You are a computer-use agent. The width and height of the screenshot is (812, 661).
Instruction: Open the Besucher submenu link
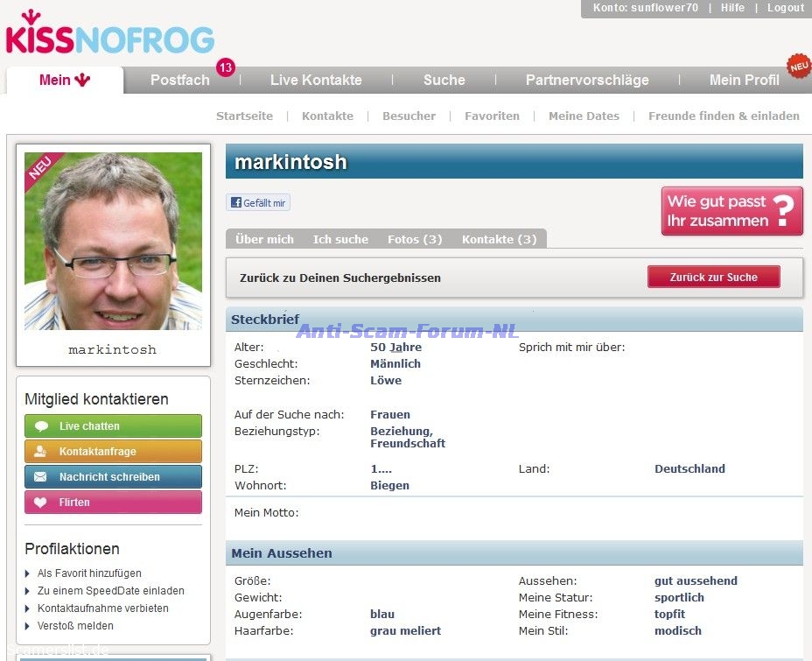tap(409, 116)
